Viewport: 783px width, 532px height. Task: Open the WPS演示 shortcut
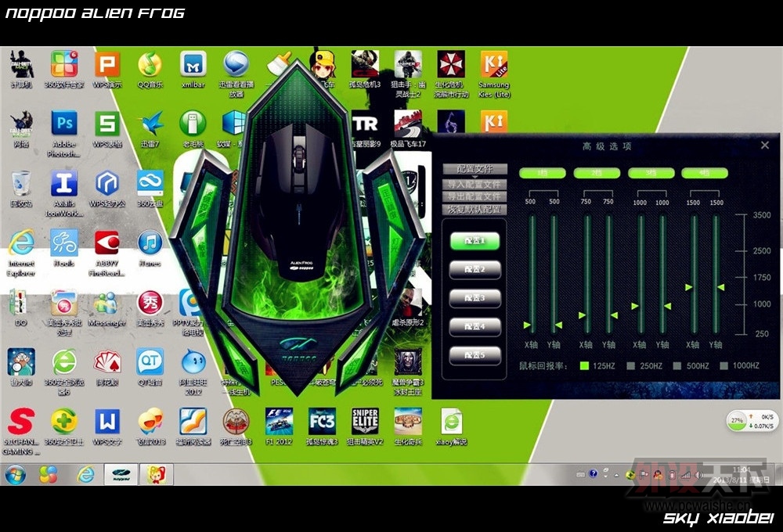tap(106, 69)
